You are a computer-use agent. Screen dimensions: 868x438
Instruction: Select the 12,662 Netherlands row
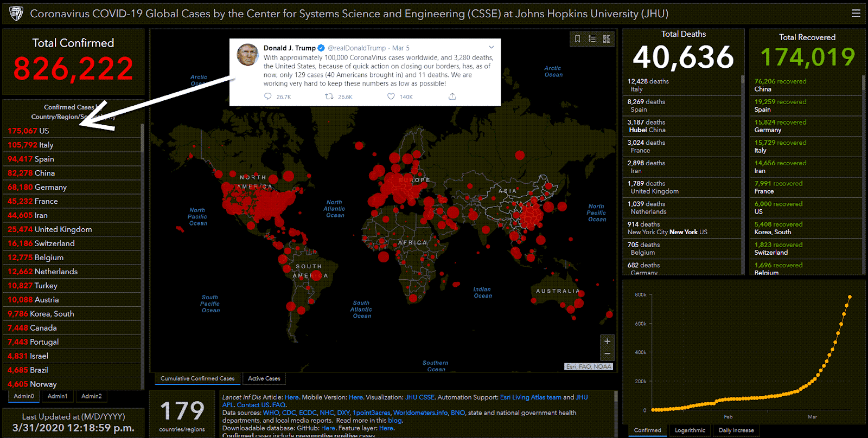click(72, 272)
